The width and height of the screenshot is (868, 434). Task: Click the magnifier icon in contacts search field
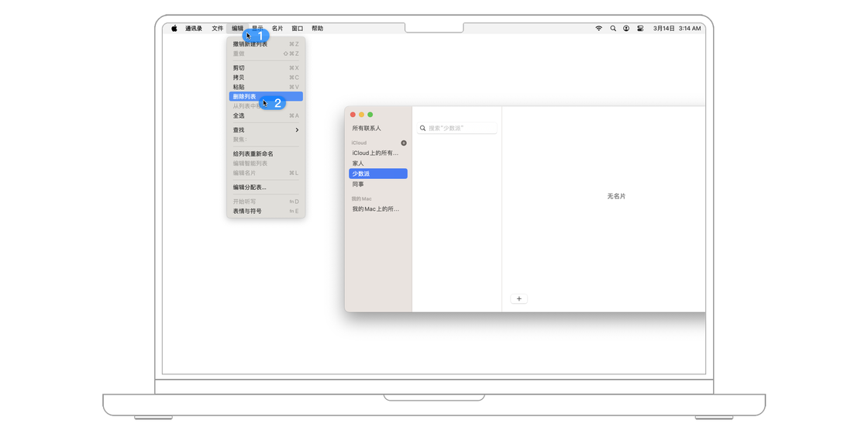[x=423, y=128]
